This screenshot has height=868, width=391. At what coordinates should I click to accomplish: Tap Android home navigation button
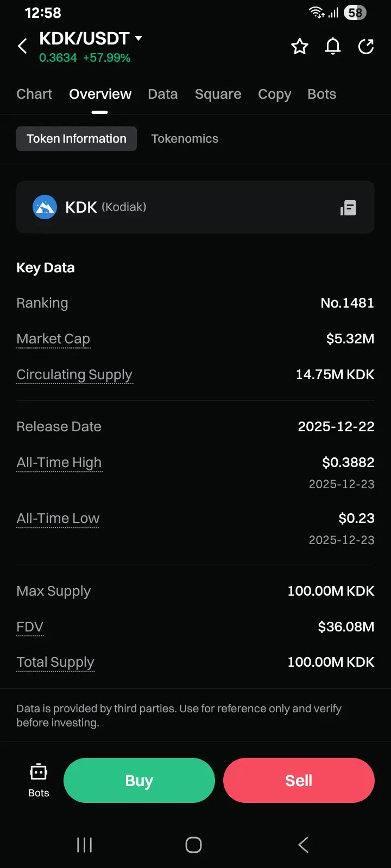pyautogui.click(x=193, y=845)
